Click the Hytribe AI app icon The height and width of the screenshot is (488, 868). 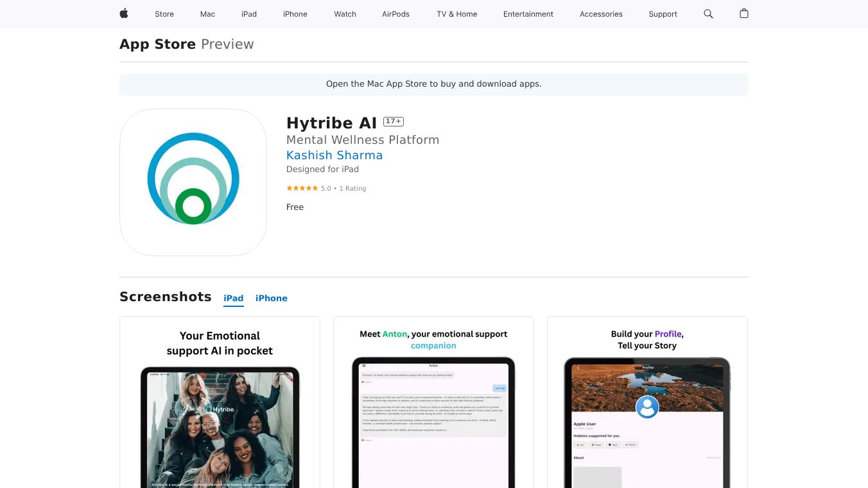click(193, 182)
